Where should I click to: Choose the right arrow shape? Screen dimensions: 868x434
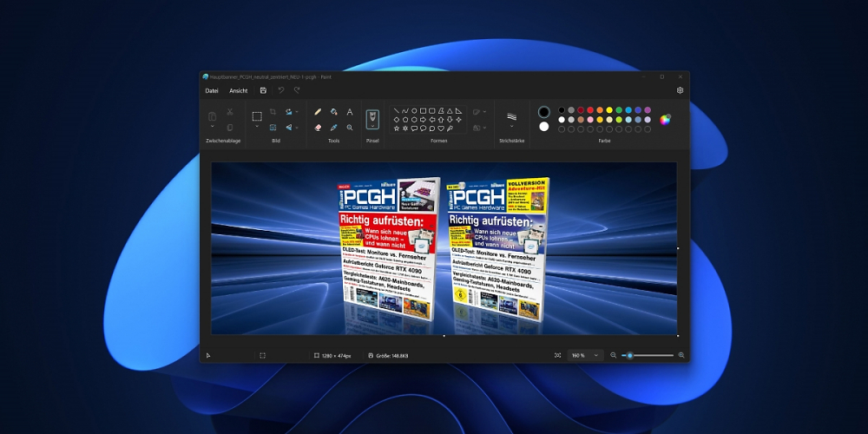(423, 120)
